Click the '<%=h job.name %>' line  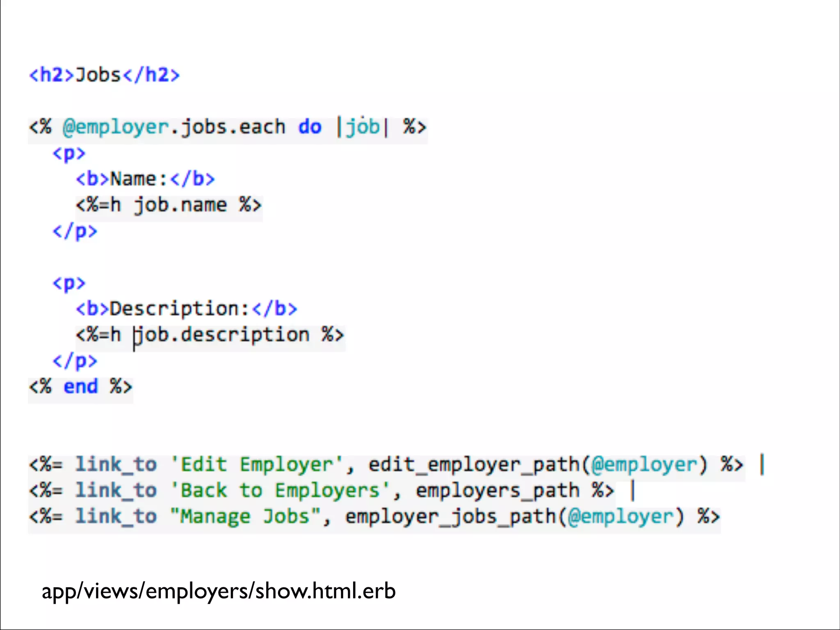click(x=169, y=205)
